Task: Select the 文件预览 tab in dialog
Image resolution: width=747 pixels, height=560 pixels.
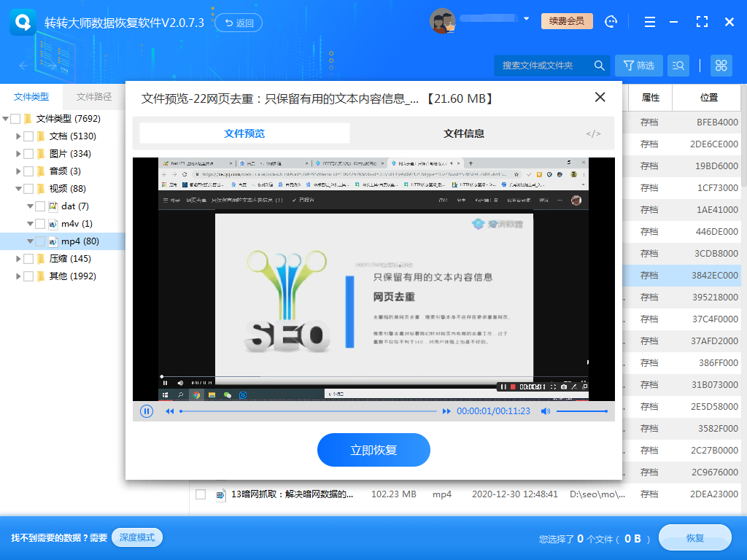Action: click(244, 134)
